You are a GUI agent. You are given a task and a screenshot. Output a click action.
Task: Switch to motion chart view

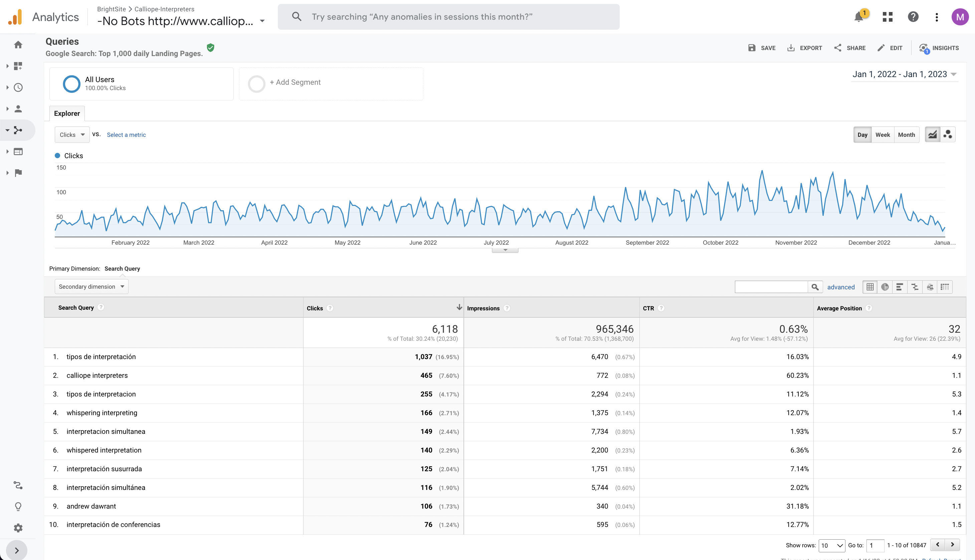click(x=948, y=134)
